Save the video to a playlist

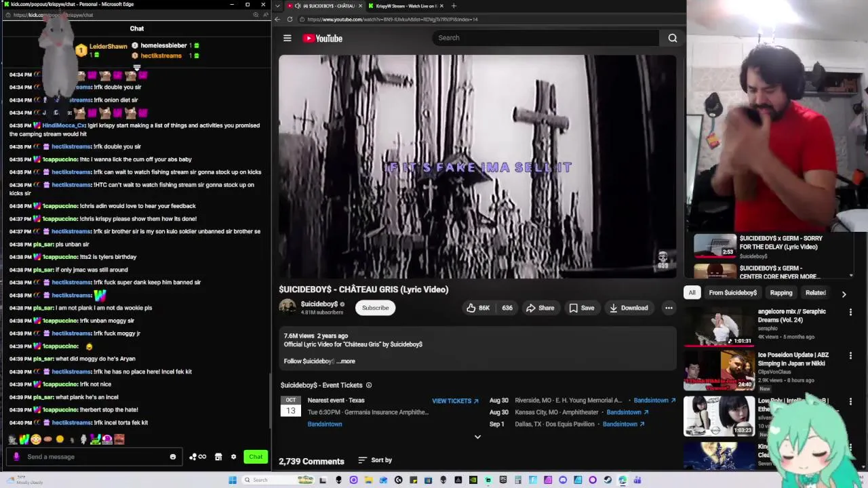582,308
